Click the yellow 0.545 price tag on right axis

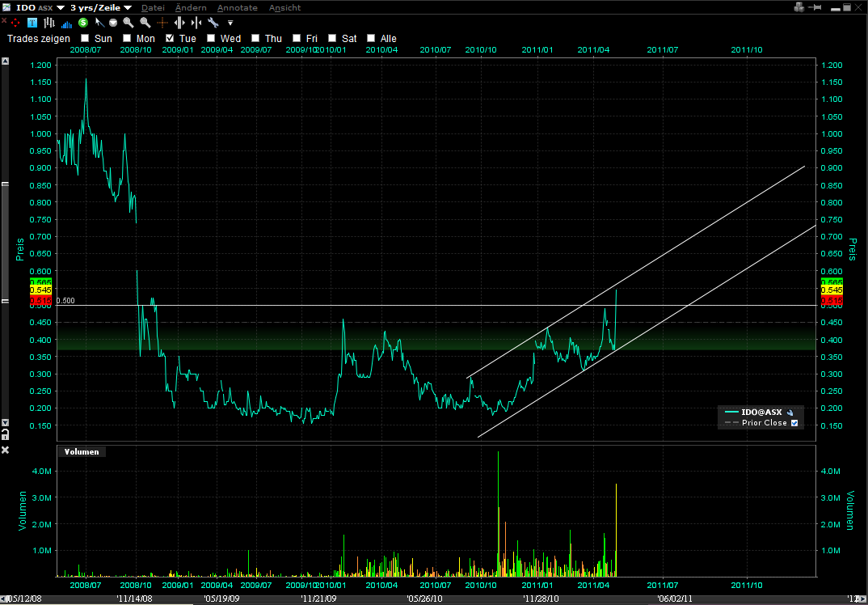click(x=832, y=290)
